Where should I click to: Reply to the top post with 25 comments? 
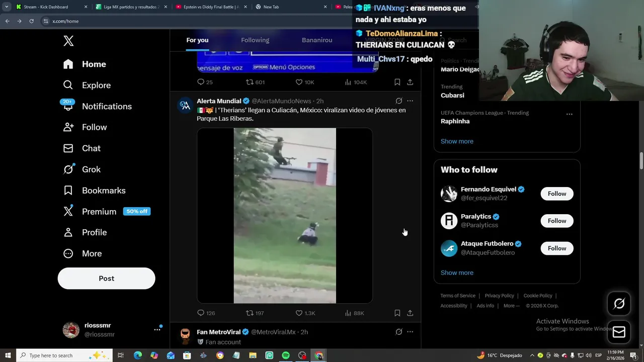pyautogui.click(x=205, y=82)
